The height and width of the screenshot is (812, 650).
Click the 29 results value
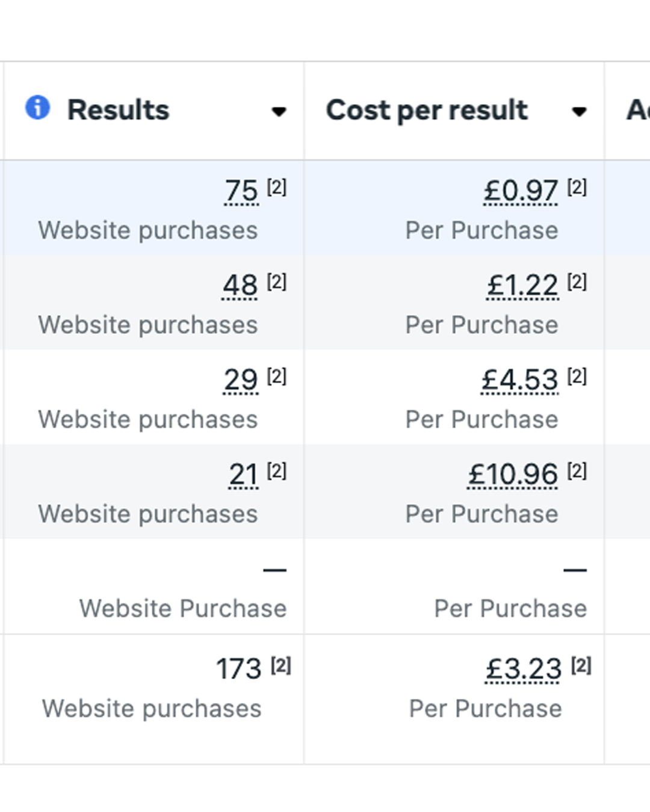pyautogui.click(x=241, y=380)
